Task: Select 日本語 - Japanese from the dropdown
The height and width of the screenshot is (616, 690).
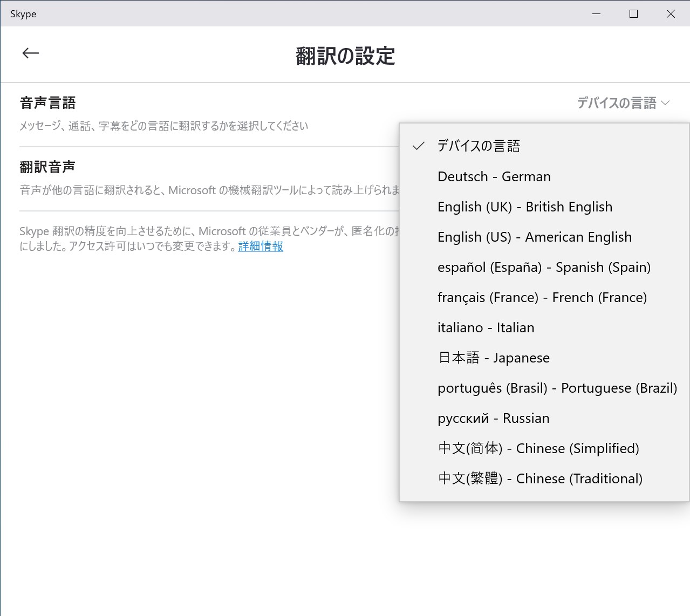Action: pyautogui.click(x=493, y=358)
